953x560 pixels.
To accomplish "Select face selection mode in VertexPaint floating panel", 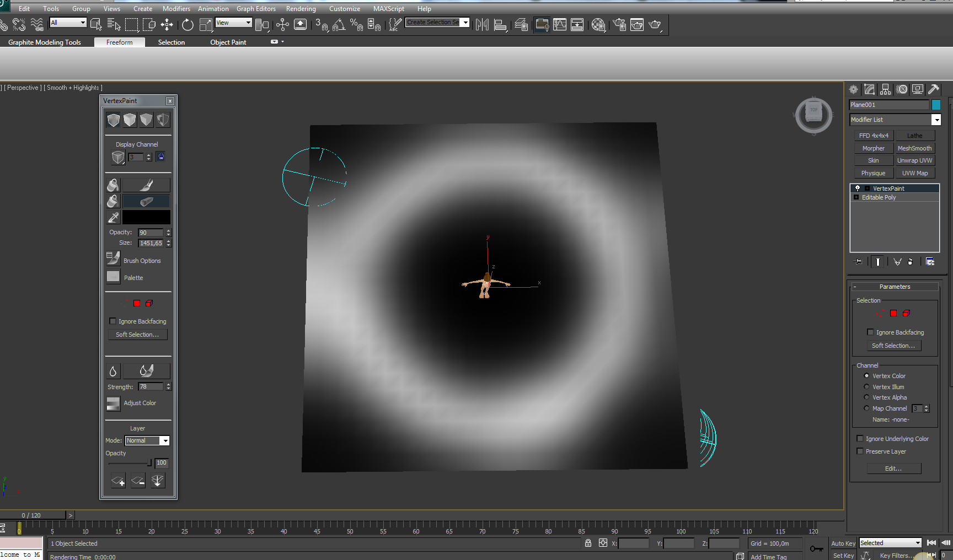I will click(137, 303).
